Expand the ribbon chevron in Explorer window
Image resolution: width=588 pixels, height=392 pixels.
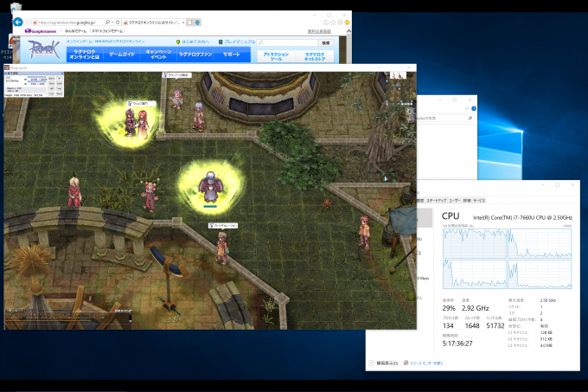[x=467, y=108]
